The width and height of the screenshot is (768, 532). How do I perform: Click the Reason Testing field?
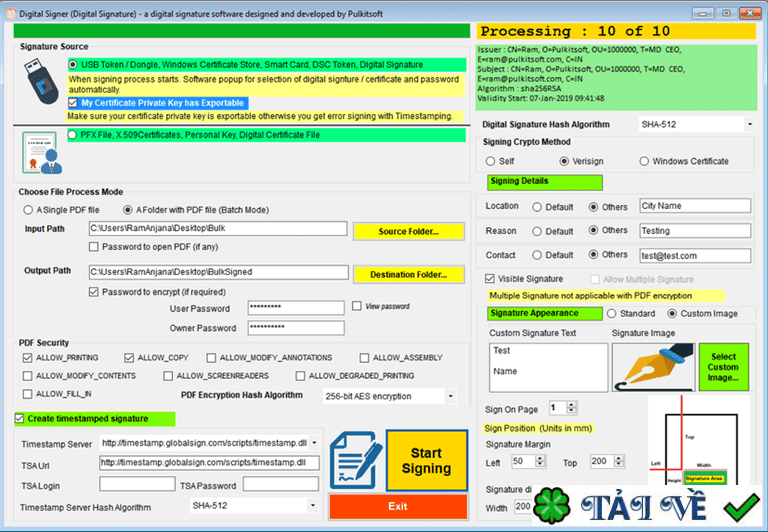pyautogui.click(x=695, y=231)
